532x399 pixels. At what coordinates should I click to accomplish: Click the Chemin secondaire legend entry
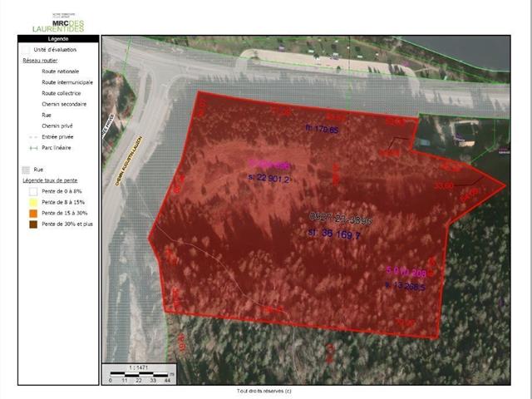pos(63,105)
